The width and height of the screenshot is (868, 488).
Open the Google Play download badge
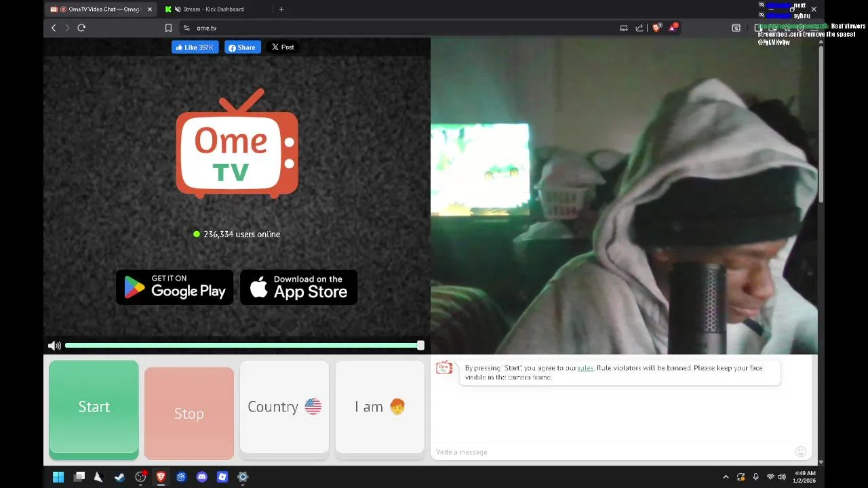[x=175, y=287]
